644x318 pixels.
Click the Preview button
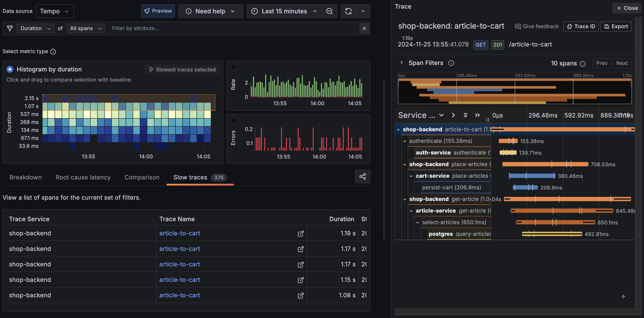coord(158,11)
